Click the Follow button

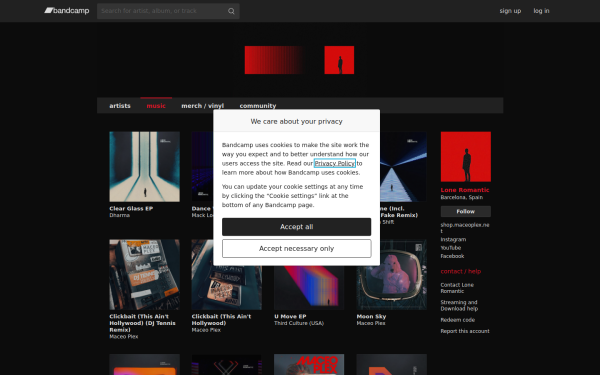click(466, 211)
